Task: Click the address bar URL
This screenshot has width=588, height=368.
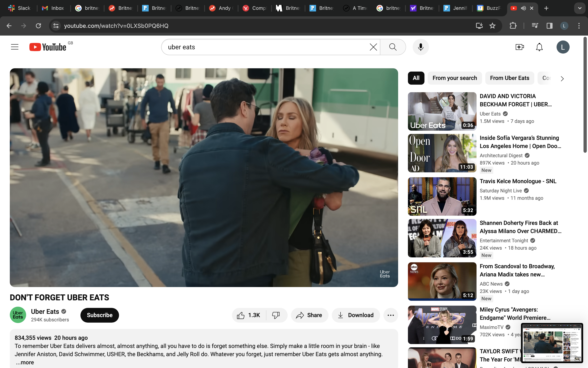Action: [116, 26]
